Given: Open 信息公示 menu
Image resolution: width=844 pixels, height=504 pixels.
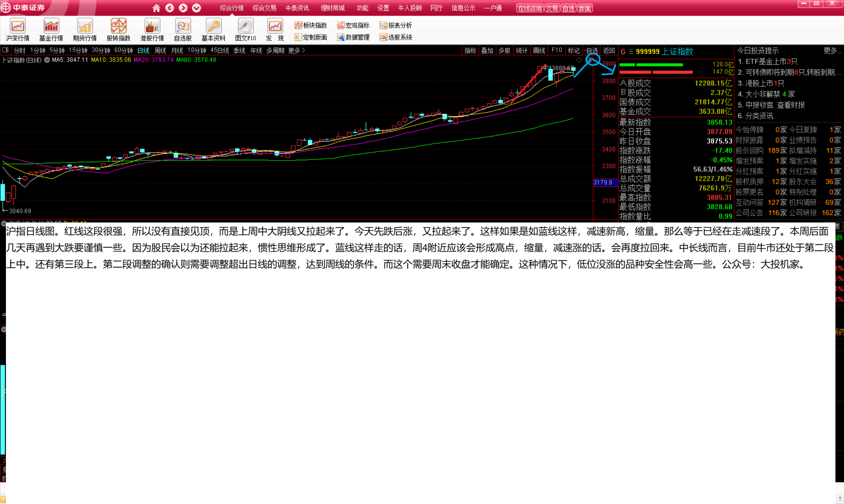Looking at the screenshot, I should 463,8.
